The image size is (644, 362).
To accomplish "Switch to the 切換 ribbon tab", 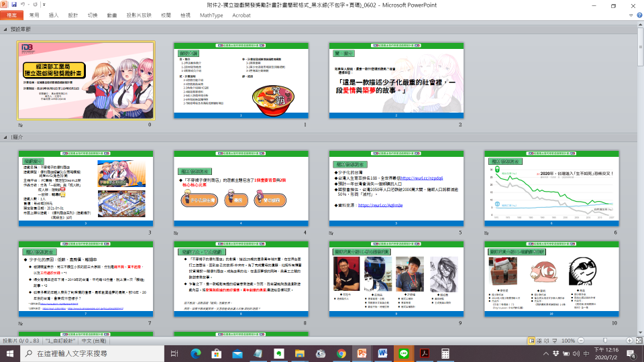I will 93,15.
